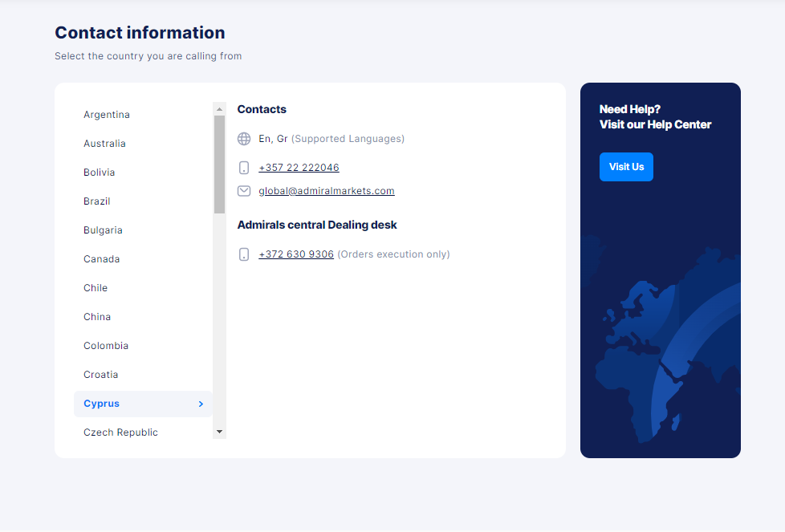Select China from the country list
785x532 pixels.
tap(97, 317)
